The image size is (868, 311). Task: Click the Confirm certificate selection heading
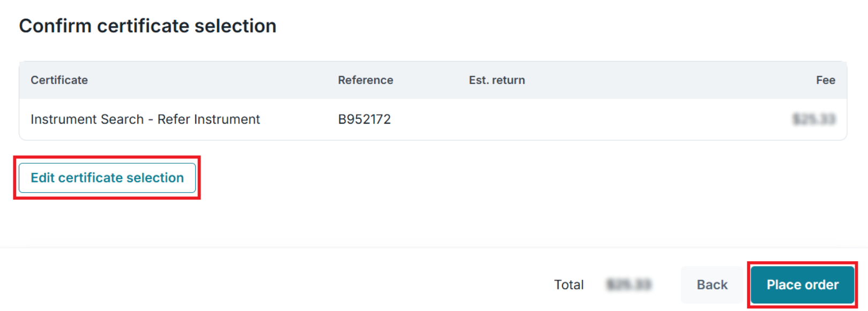(147, 26)
